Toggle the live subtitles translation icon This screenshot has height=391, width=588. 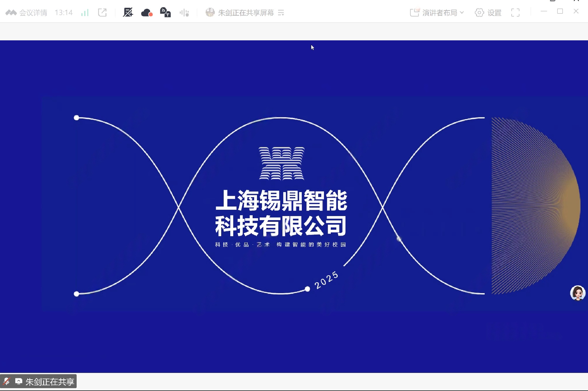coord(165,12)
